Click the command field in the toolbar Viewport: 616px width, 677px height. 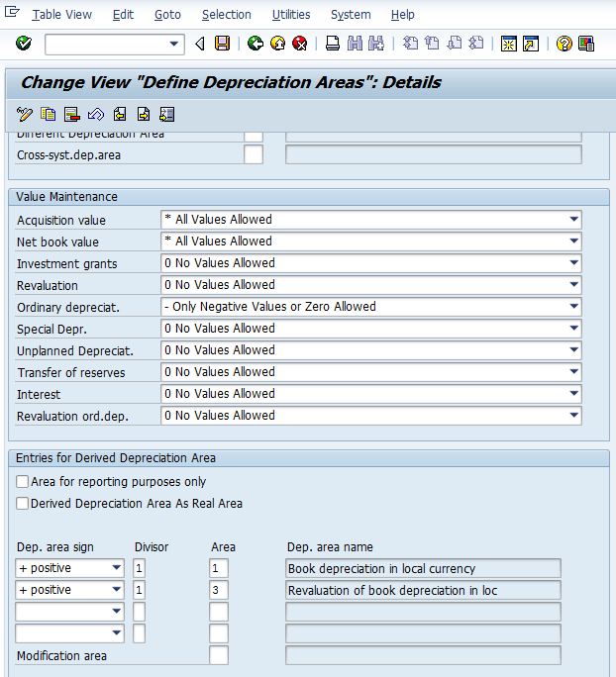pyautogui.click(x=107, y=44)
